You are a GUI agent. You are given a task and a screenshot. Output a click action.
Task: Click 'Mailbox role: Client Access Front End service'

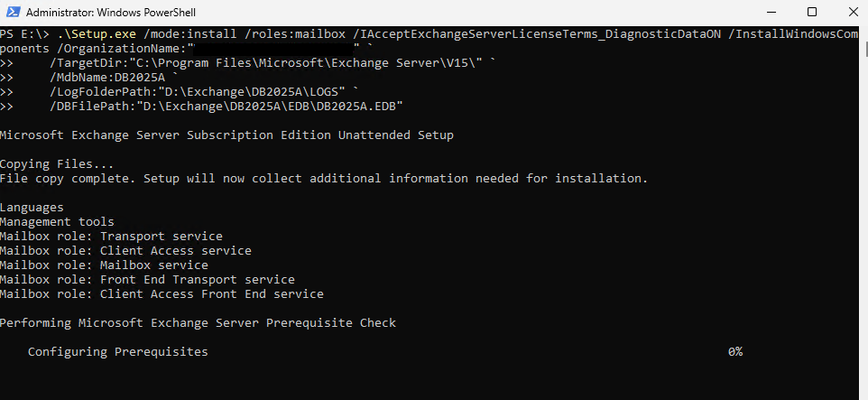162,293
